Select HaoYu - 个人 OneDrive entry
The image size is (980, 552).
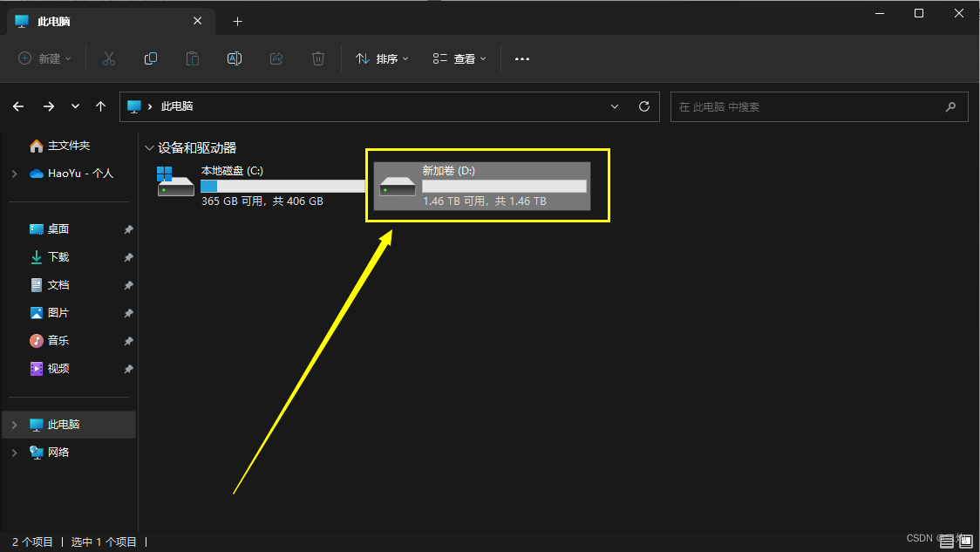click(x=71, y=174)
